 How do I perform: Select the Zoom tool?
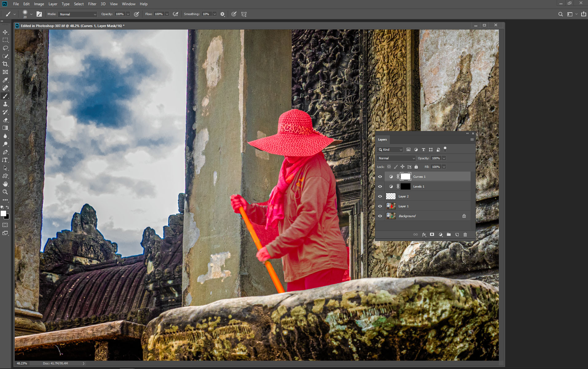(5, 192)
